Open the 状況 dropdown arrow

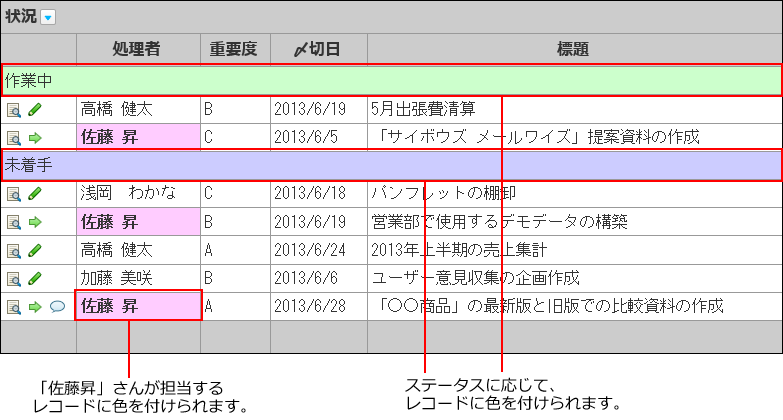(48, 18)
